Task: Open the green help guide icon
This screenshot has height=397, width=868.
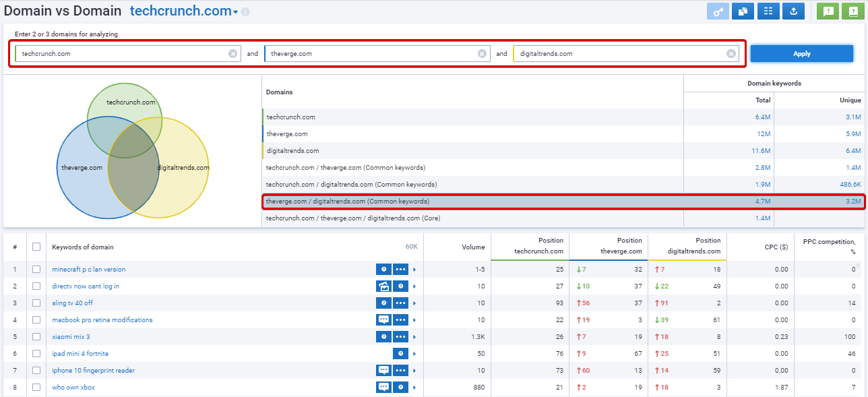Action: pos(853,11)
